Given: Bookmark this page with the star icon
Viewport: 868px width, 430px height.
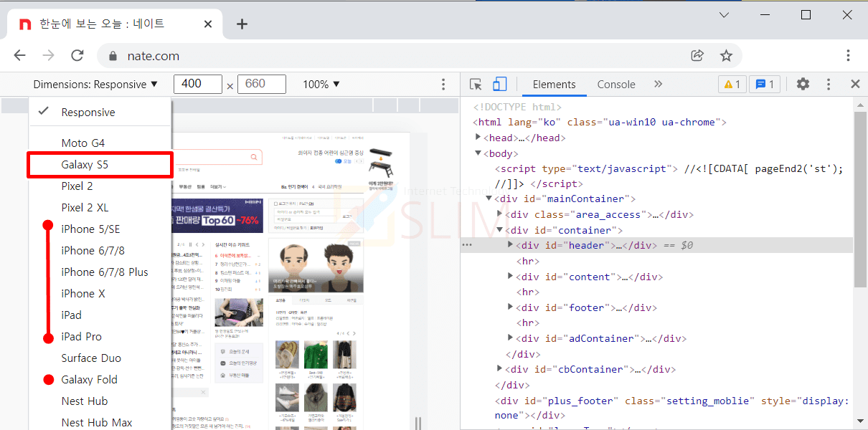Looking at the screenshot, I should point(726,56).
